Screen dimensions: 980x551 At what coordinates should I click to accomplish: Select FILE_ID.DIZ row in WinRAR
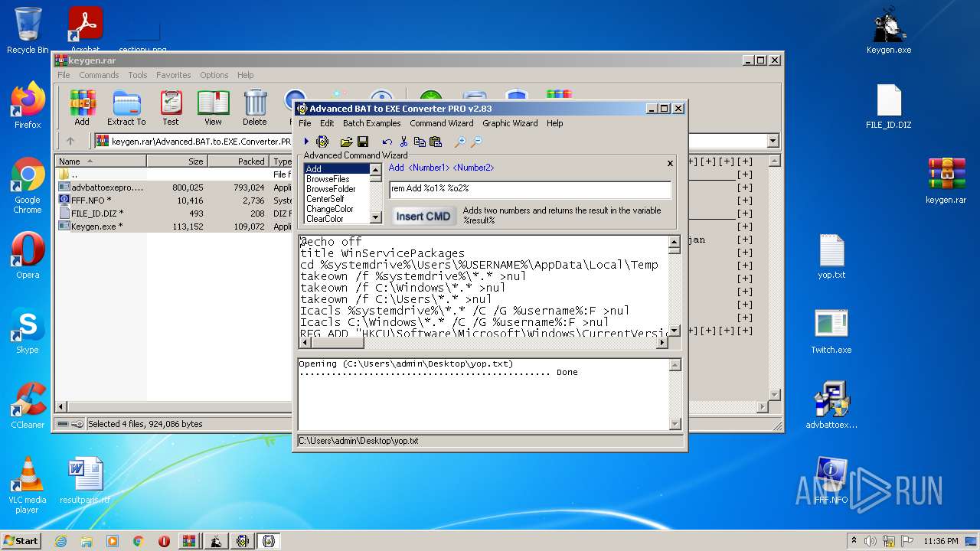[173, 214]
